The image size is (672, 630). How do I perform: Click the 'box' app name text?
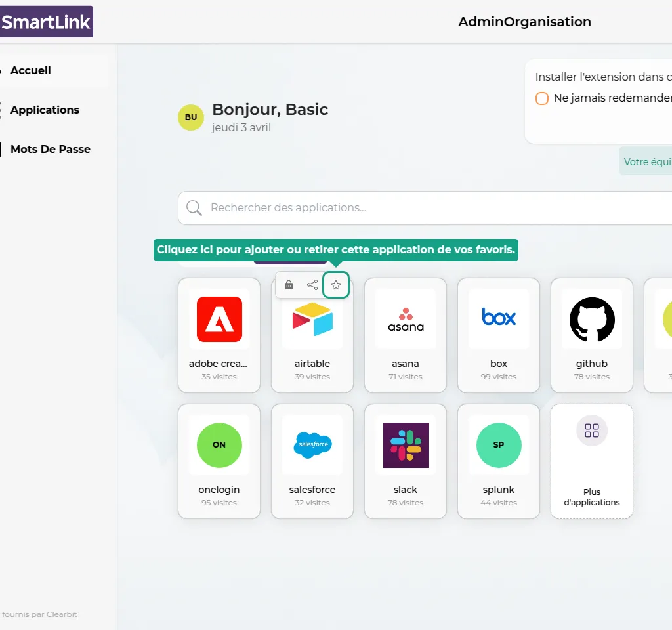[499, 364]
